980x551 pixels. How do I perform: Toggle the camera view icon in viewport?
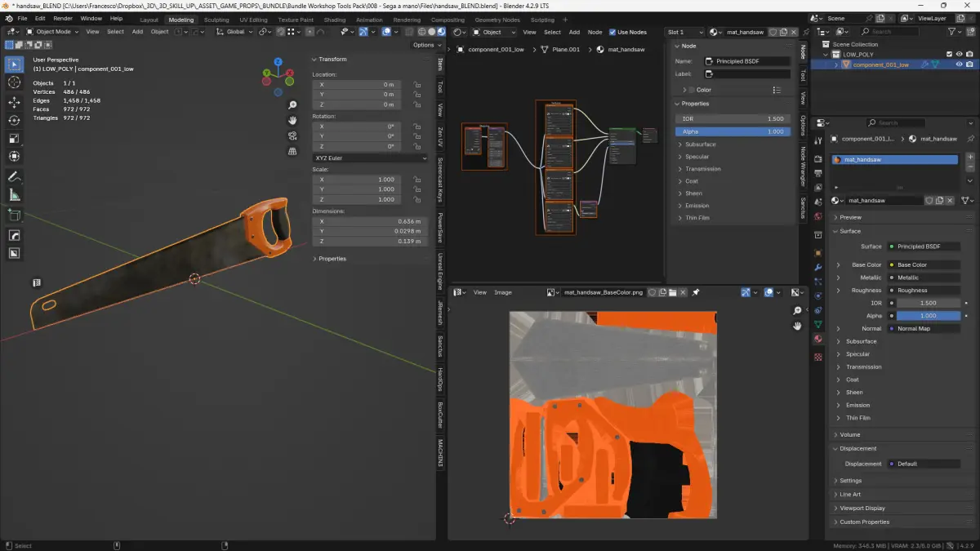[292, 136]
